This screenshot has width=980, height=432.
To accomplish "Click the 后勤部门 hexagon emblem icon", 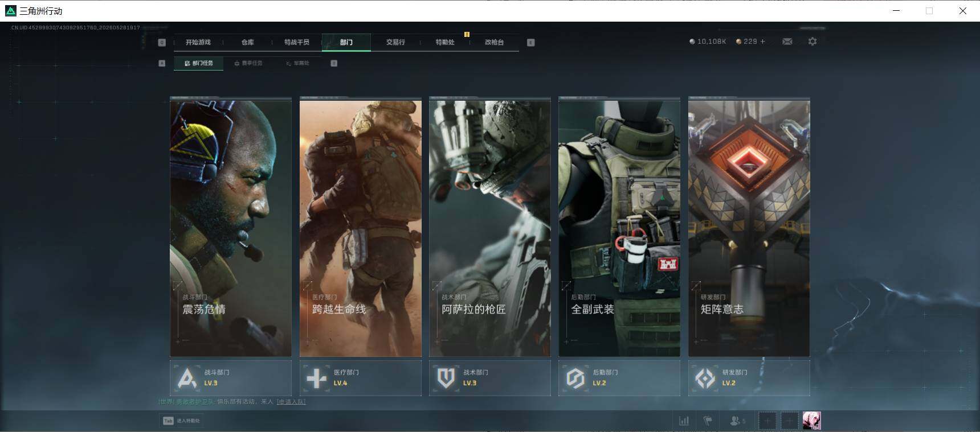I will tap(575, 378).
